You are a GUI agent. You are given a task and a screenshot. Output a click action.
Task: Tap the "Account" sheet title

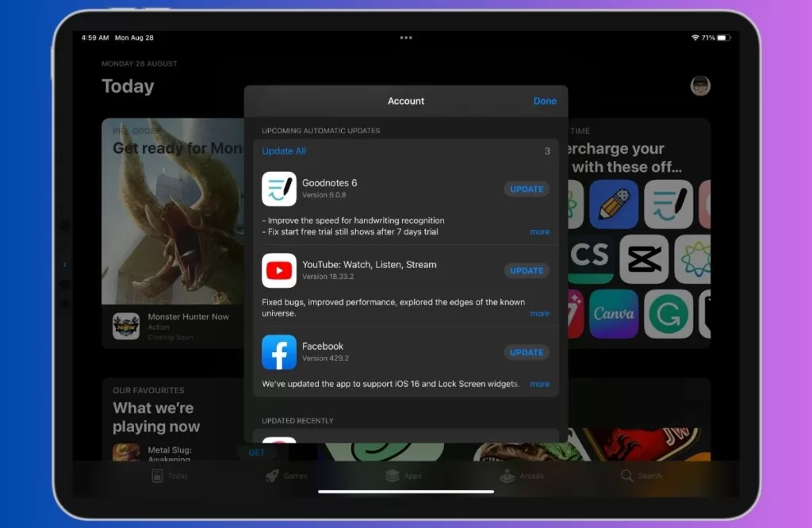[x=406, y=101]
